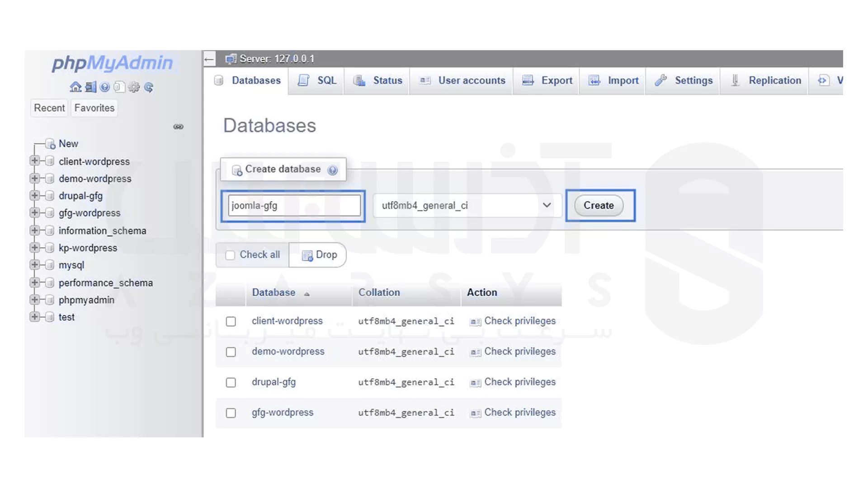Click the privileges icon for demo-wordpress
This screenshot has height=488, width=868.
[475, 352]
